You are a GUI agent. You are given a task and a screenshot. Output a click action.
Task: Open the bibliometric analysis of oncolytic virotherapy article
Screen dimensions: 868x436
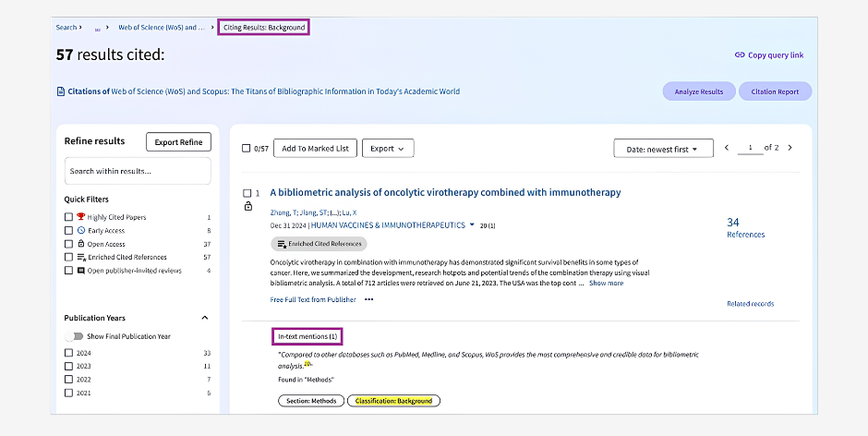point(445,192)
